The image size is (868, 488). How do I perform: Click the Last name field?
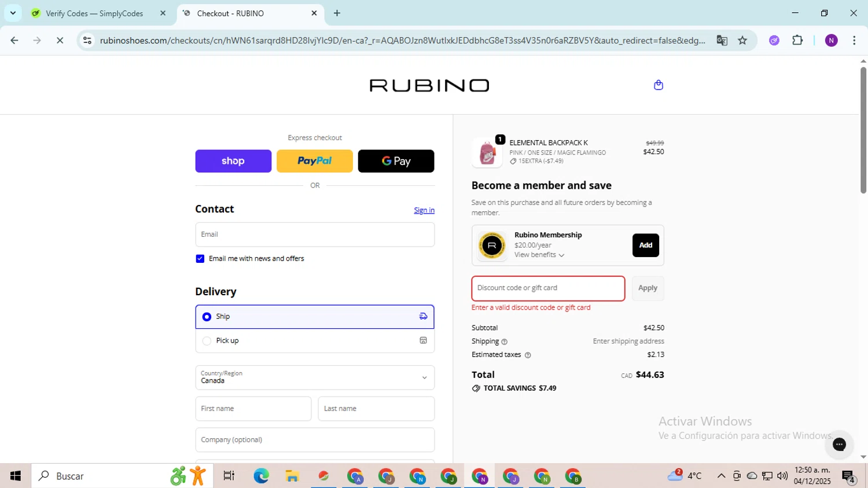[x=376, y=409]
